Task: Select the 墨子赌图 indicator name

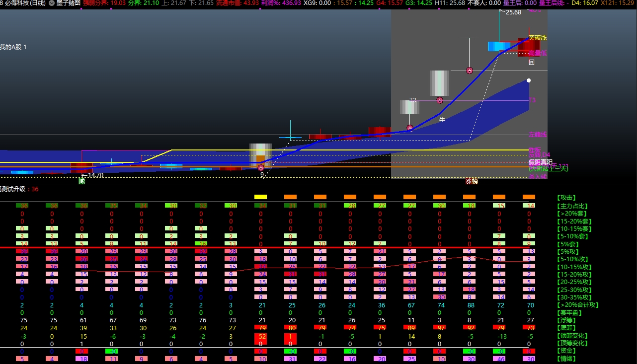Action: [x=68, y=3]
